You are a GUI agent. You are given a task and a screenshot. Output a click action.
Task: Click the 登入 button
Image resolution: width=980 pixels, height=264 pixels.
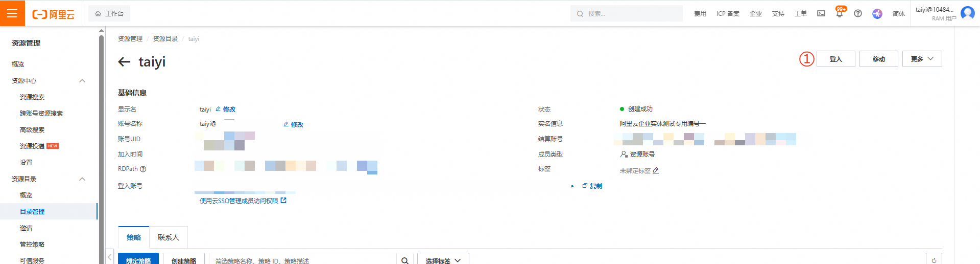point(835,59)
